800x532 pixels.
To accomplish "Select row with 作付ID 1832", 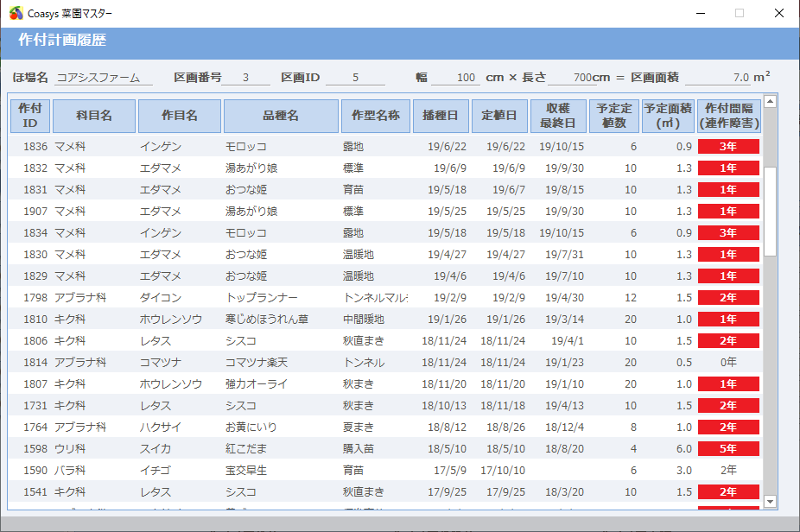I will 384,168.
